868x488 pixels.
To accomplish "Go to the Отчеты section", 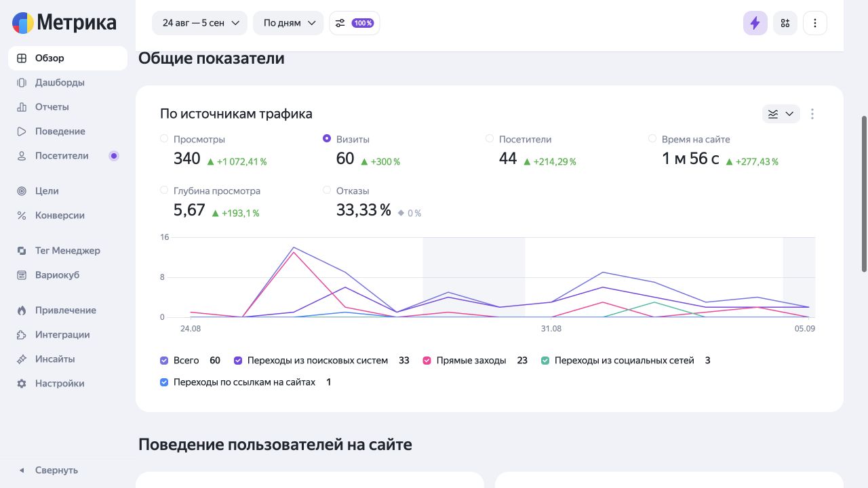I will pyautogui.click(x=68, y=107).
